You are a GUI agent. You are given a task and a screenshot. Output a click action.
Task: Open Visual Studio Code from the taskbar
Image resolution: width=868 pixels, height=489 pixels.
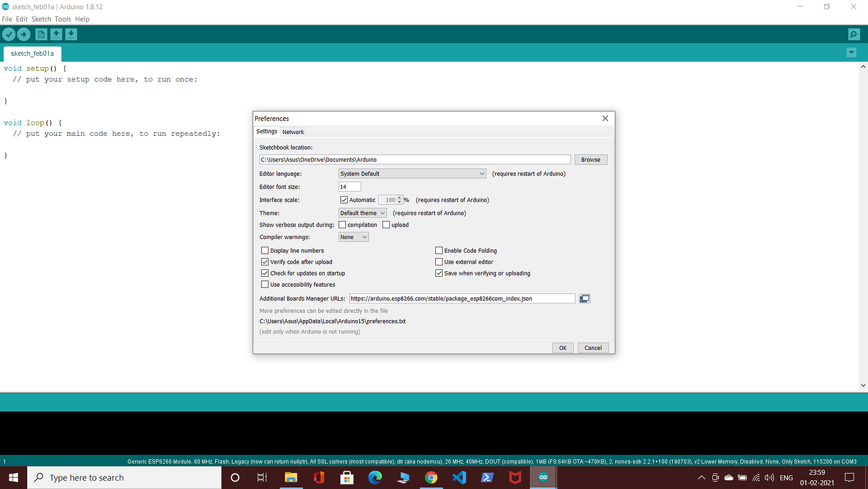click(459, 477)
